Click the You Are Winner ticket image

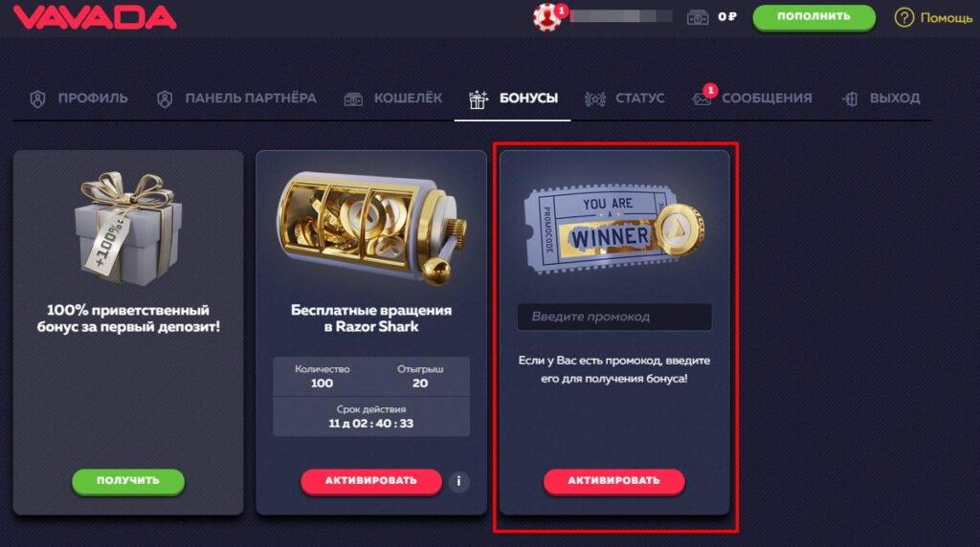point(613,230)
